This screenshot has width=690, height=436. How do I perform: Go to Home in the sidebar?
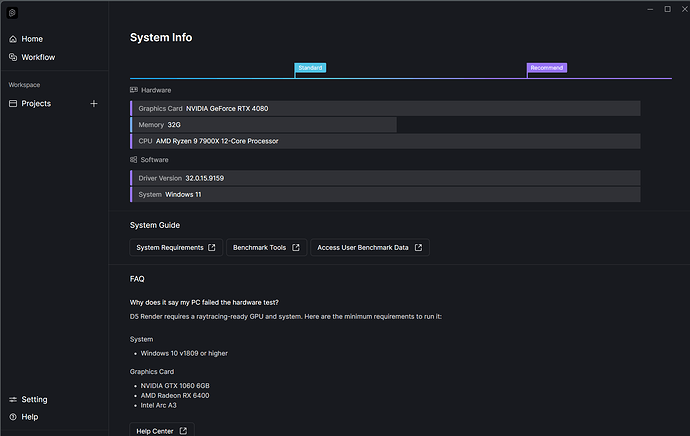(31, 39)
